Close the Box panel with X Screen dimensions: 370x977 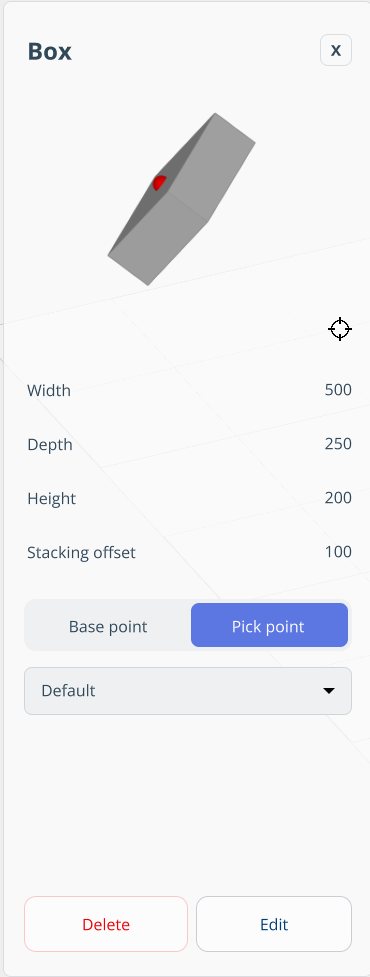coord(336,50)
